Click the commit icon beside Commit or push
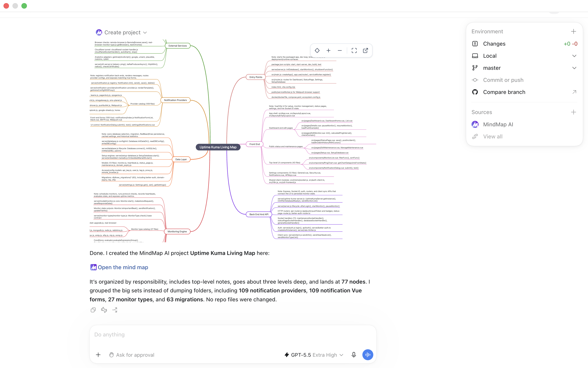The width and height of the screenshot is (588, 368). tap(475, 80)
